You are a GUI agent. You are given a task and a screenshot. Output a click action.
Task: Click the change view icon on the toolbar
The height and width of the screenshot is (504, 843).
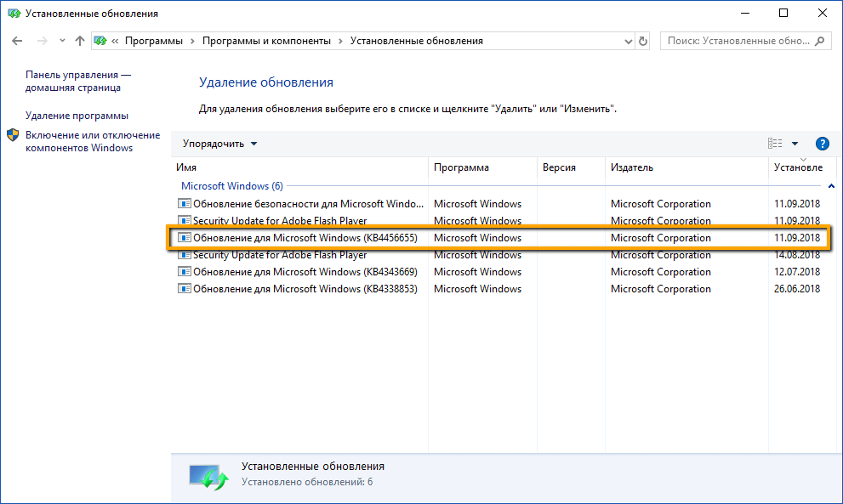776,144
